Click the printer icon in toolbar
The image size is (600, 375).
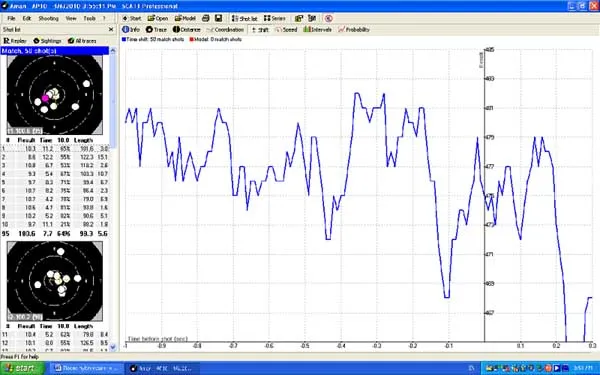(206, 18)
